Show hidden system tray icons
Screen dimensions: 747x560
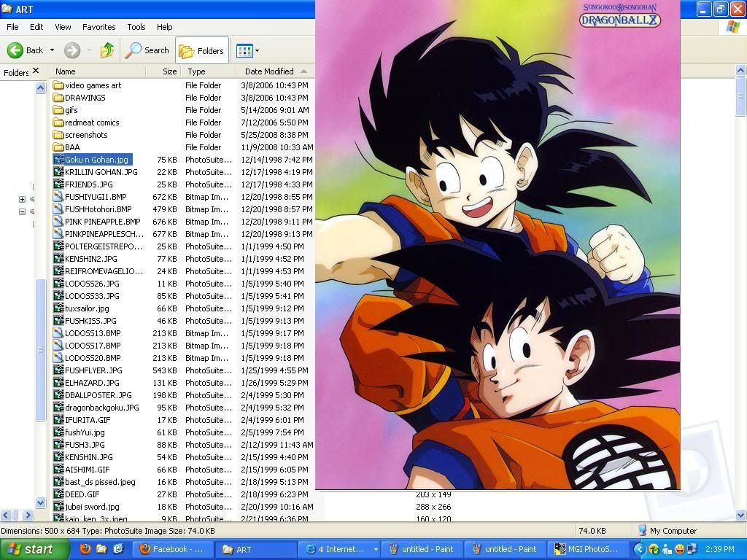[x=639, y=550]
